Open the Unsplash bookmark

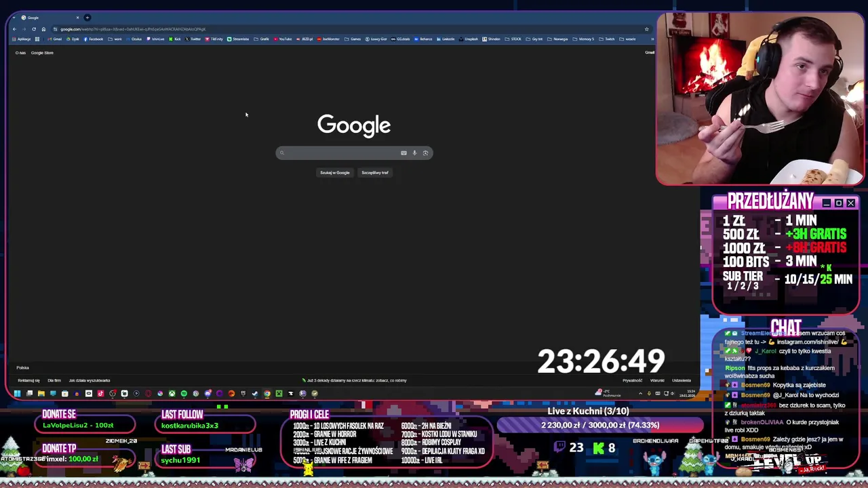pos(469,39)
